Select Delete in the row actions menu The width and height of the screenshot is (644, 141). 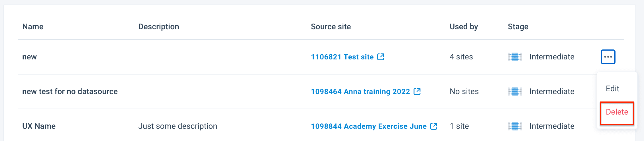click(x=617, y=112)
